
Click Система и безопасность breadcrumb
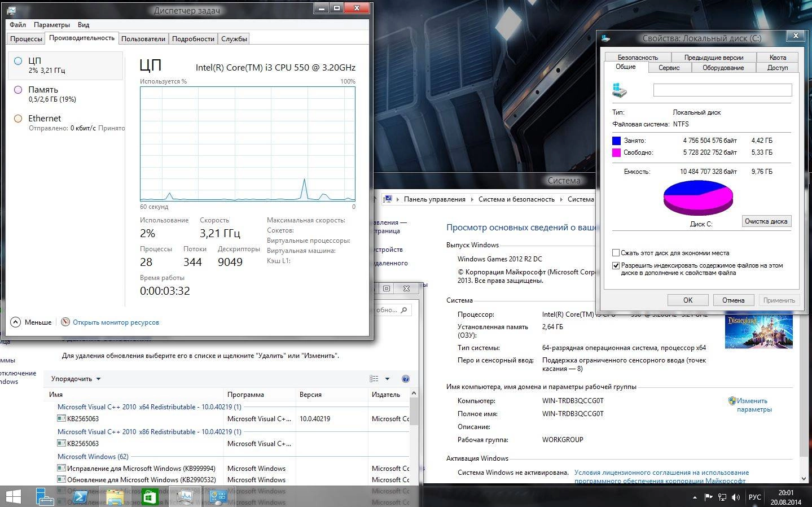[516, 199]
